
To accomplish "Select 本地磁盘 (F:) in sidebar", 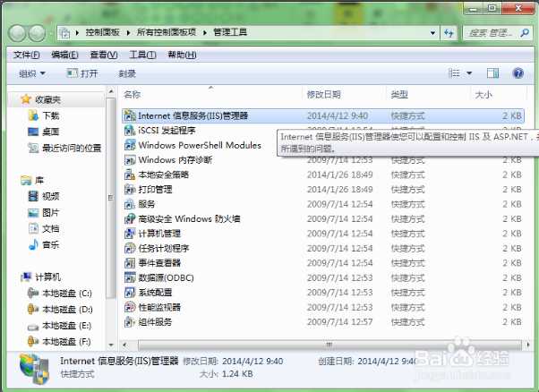I will point(66,342).
